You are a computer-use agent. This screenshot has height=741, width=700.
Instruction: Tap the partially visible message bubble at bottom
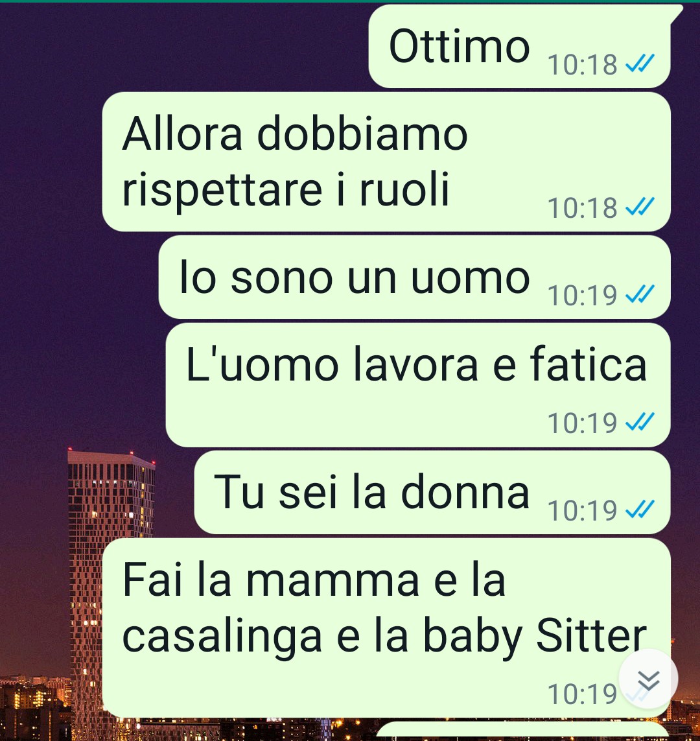523,731
